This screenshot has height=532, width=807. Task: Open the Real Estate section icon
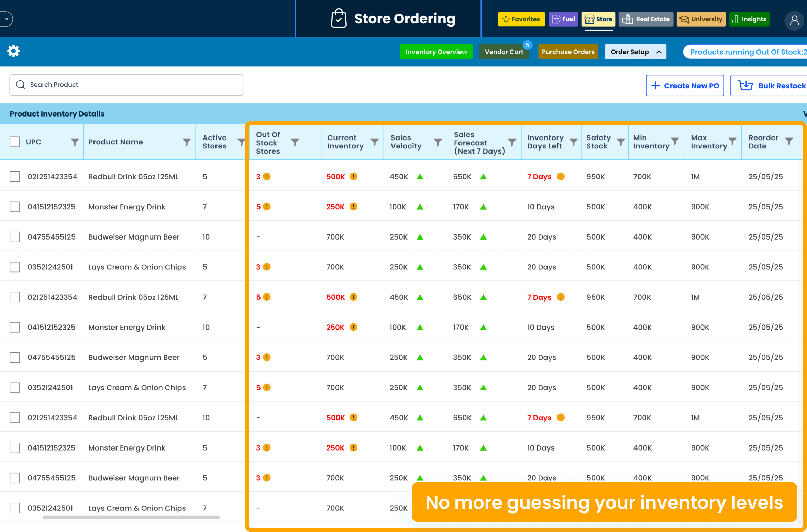click(628, 19)
